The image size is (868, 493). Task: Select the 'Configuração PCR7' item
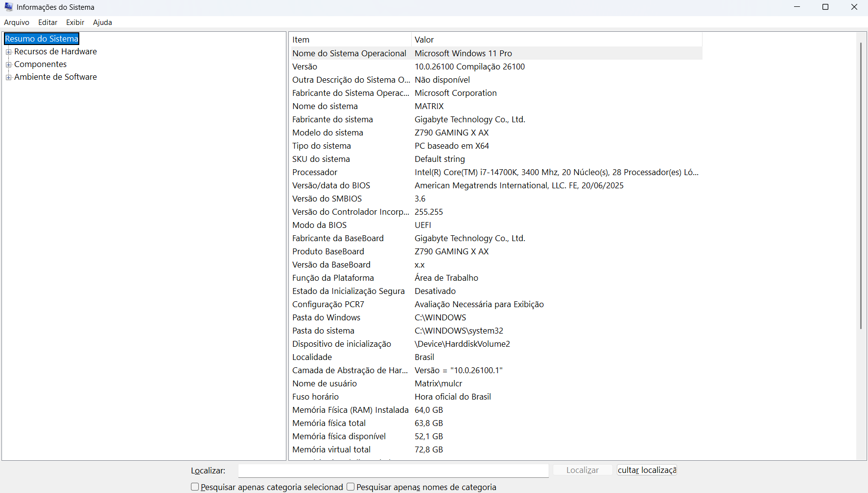328,304
